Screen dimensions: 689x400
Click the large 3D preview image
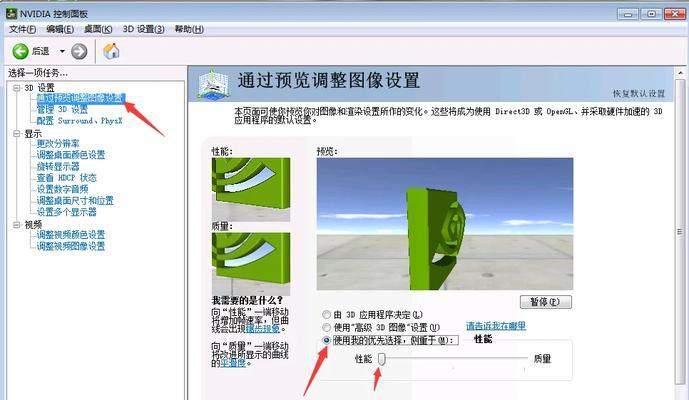445,224
